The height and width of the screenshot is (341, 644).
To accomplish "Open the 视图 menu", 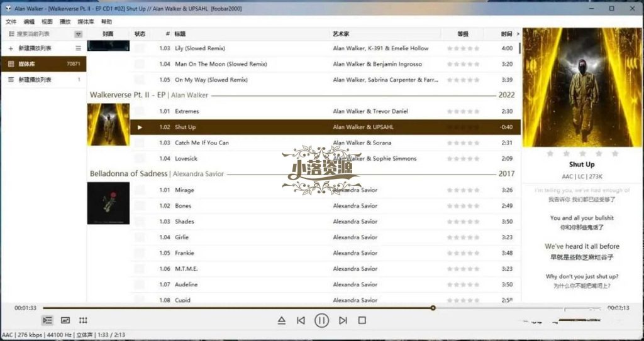I will 47,22.
